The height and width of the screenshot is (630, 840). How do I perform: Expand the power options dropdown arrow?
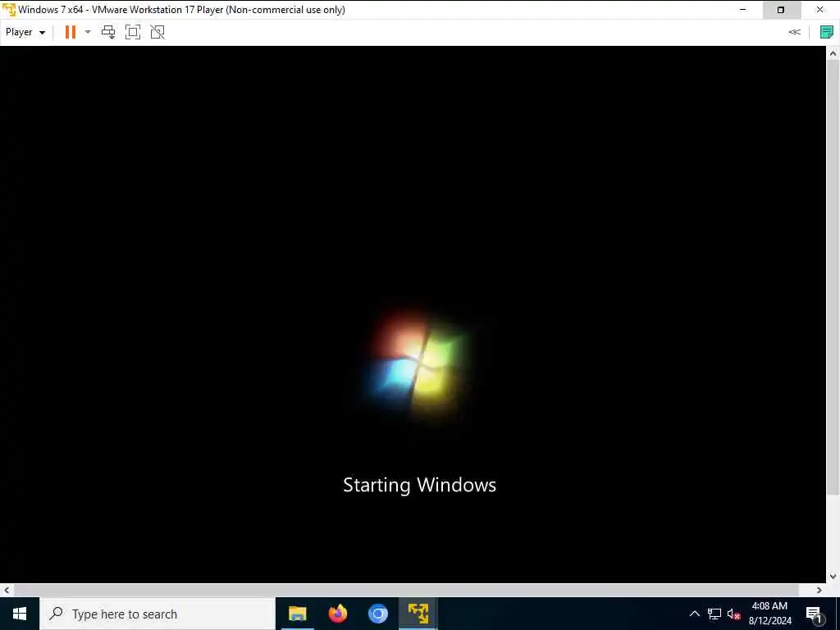pyautogui.click(x=88, y=32)
